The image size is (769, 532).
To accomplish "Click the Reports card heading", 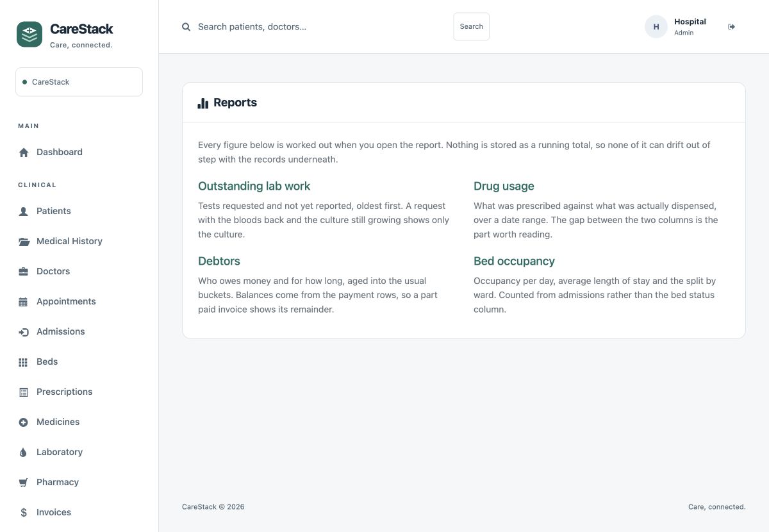I will click(x=235, y=103).
